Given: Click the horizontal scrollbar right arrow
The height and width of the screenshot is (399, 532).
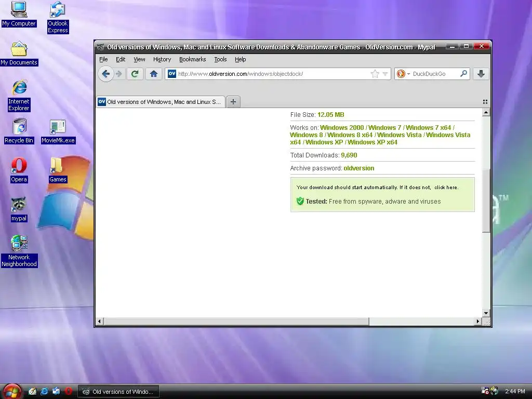Looking at the screenshot, I should 478,321.
